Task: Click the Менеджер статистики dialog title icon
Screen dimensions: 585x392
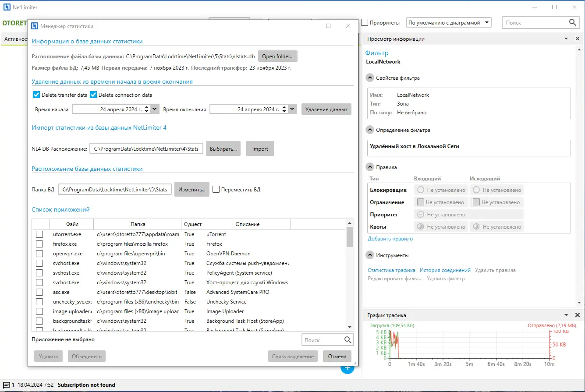Action: (x=34, y=26)
